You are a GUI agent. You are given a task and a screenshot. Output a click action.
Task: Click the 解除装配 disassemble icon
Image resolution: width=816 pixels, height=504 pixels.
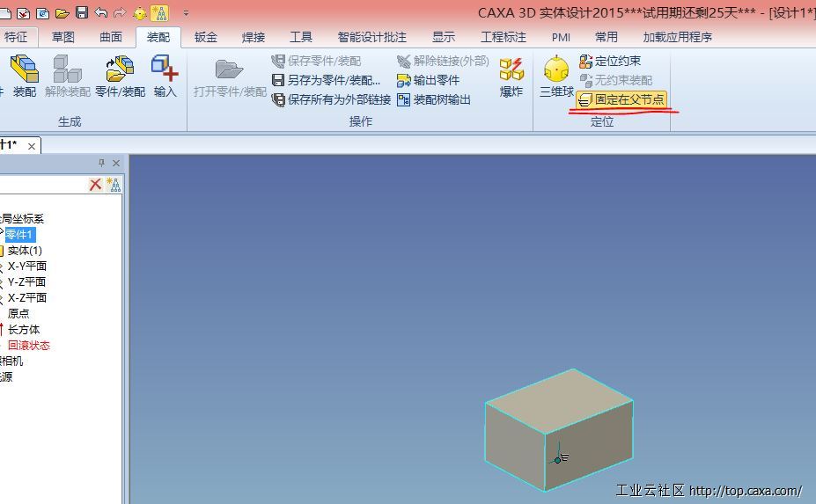pos(67,76)
